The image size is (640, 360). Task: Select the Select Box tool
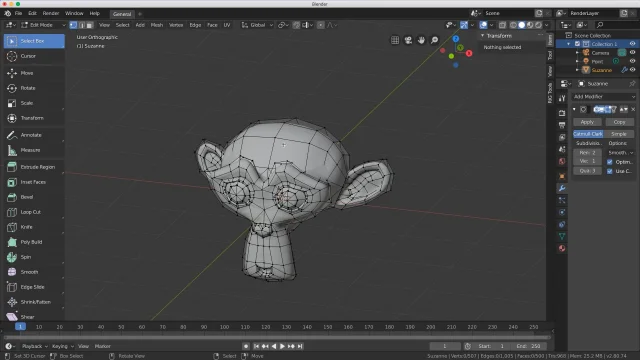pos(34,41)
